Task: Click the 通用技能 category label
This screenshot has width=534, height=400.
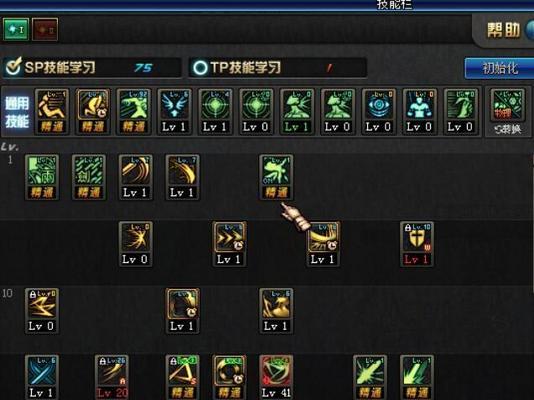Action: pos(17,112)
